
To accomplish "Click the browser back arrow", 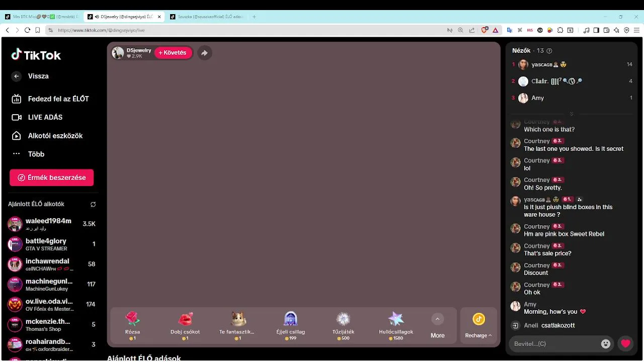I will [7, 30].
